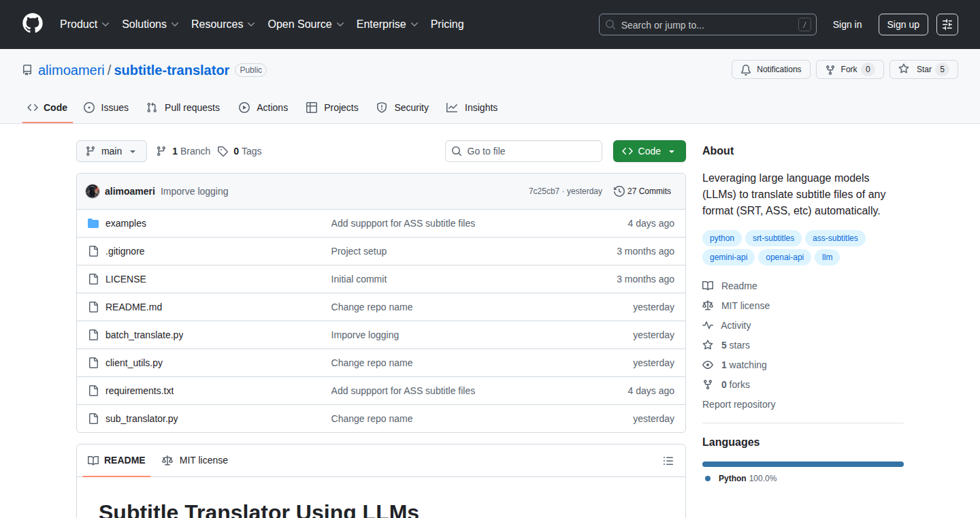Click the .gitignore file icon

[93, 251]
